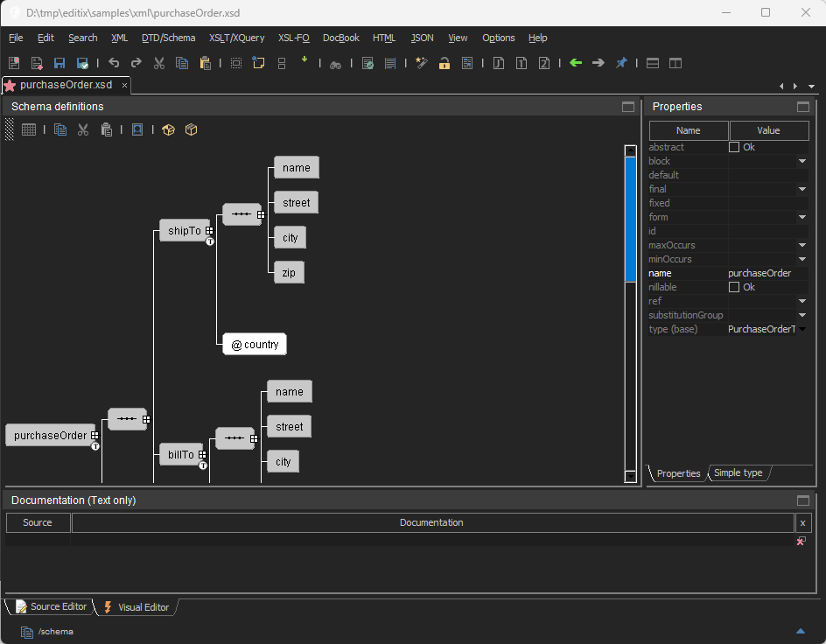
Task: Click the schema diagram vertical scrollbar thumb
Action: tap(630, 219)
